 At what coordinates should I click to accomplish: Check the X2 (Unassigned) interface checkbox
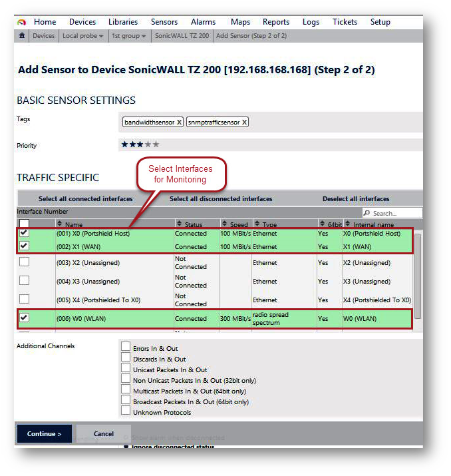coord(24,262)
